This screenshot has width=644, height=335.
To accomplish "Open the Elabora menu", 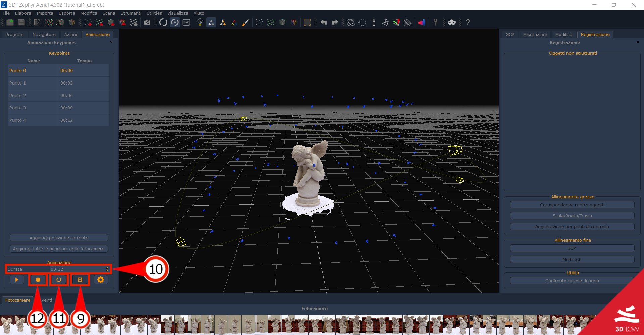I will (x=23, y=13).
